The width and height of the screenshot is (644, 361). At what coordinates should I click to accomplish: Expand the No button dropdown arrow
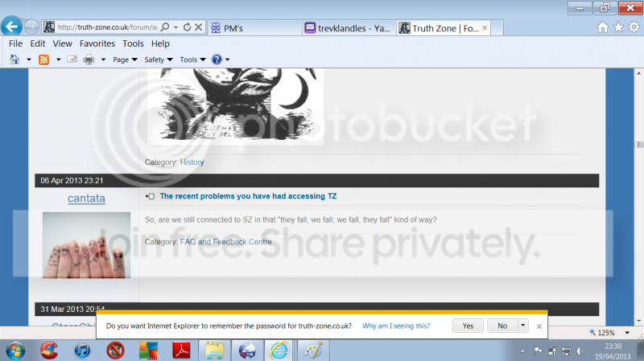pos(522,326)
